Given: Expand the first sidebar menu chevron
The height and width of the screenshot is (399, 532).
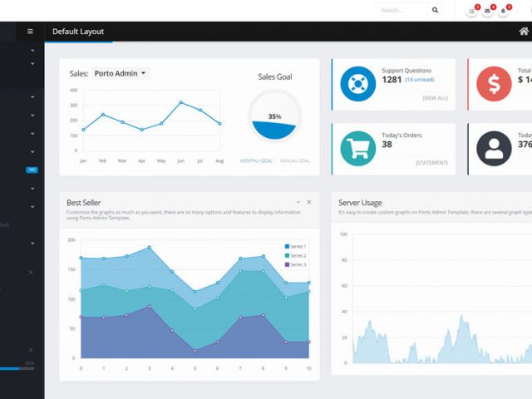Looking at the screenshot, I should point(32,51).
